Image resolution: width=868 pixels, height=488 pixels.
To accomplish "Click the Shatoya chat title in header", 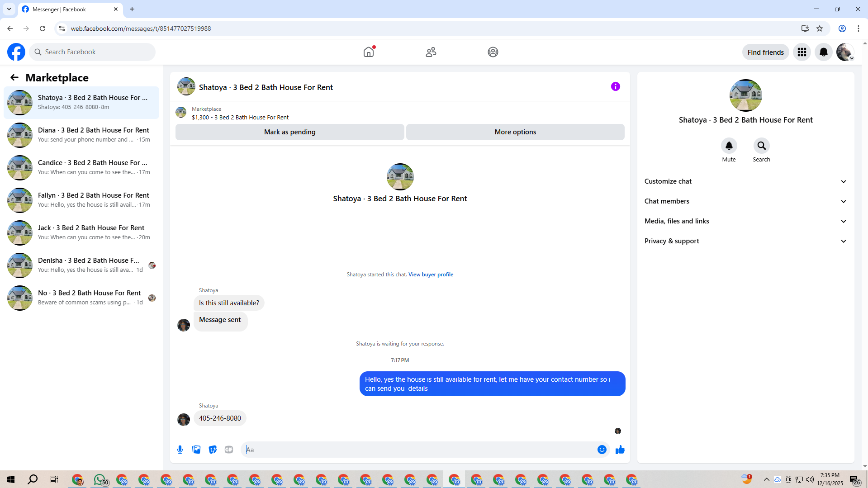I will [x=266, y=87].
